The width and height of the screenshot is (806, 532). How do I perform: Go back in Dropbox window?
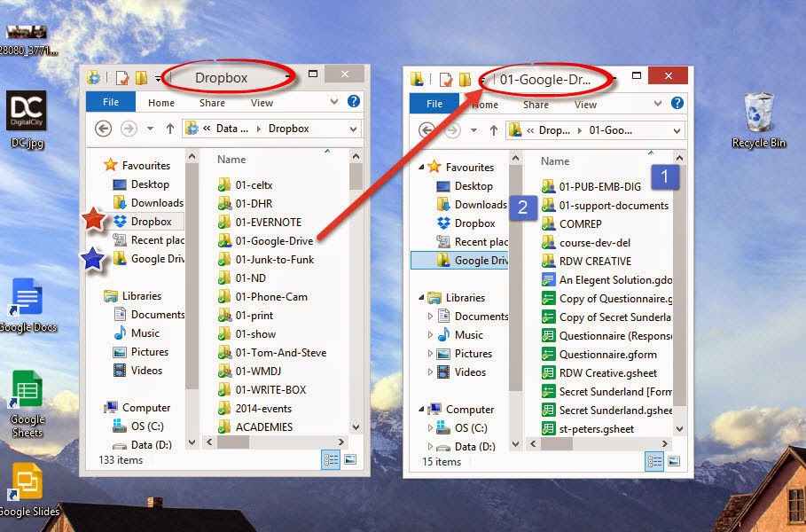(104, 129)
